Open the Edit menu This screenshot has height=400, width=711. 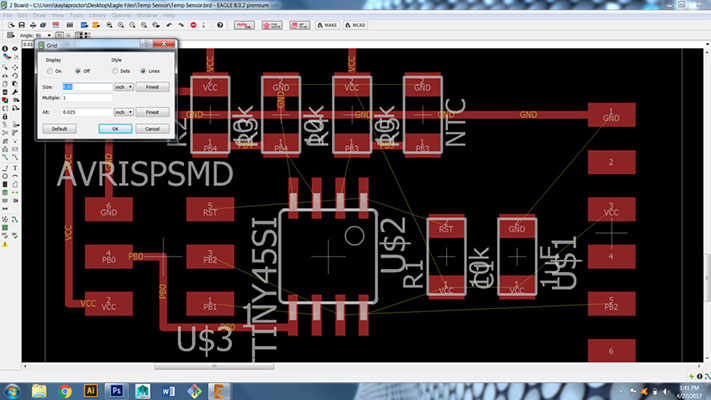(22, 15)
